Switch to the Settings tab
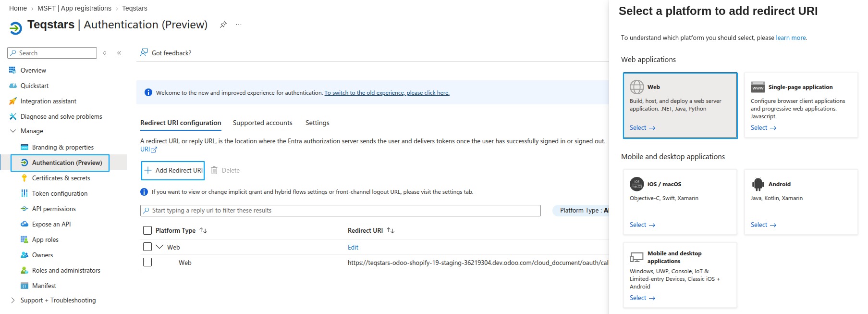868x314 pixels. pyautogui.click(x=318, y=123)
